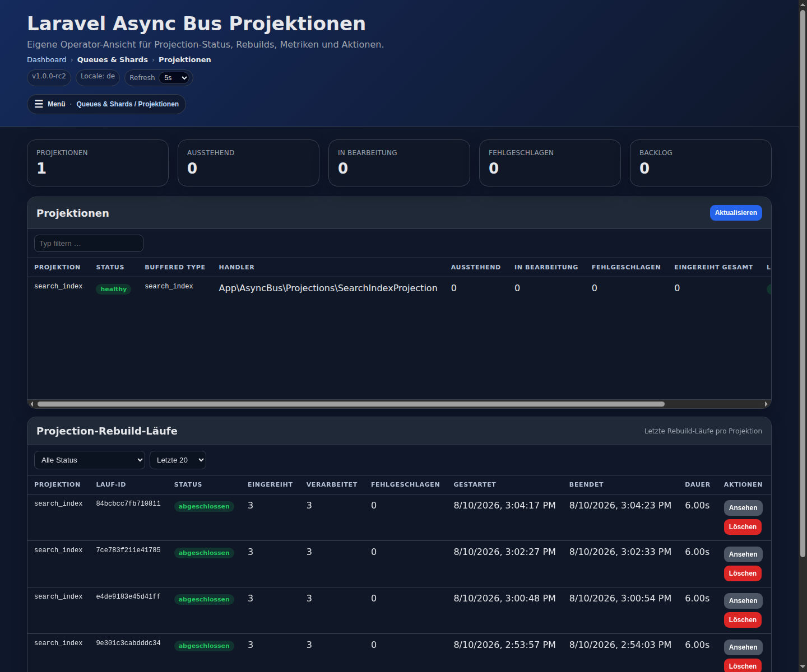Image resolution: width=807 pixels, height=672 pixels.
Task: Click abgeschlossen badge of run 84bcbcc7fb710811
Action: (204, 506)
